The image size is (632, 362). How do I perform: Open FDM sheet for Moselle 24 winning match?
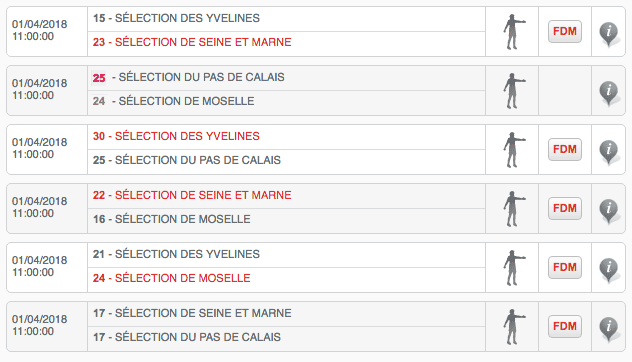point(565,267)
